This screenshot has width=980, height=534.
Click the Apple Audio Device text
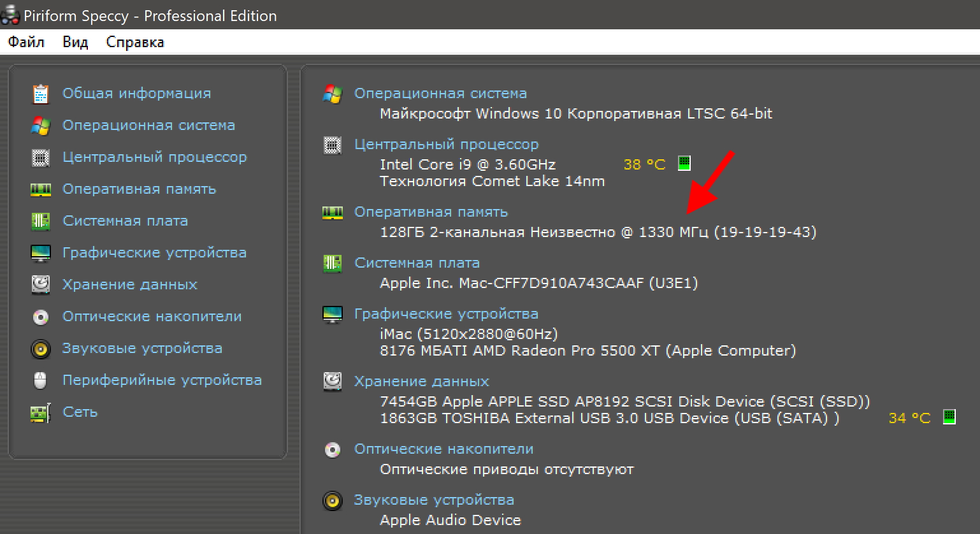450,521
